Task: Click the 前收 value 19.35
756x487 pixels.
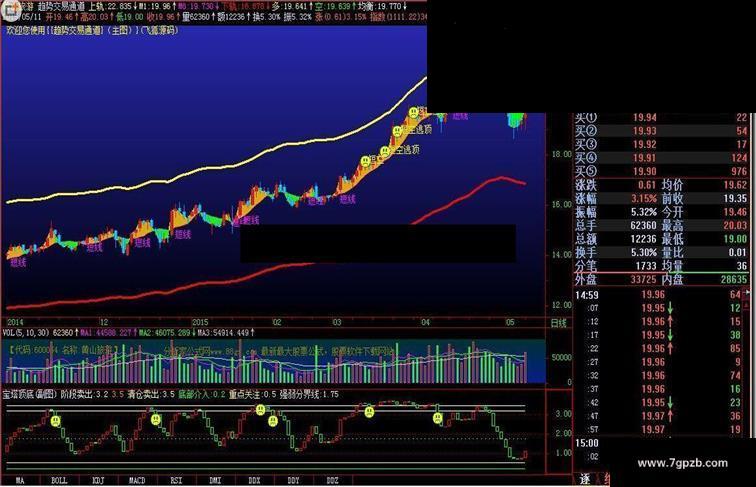Action: (735, 199)
